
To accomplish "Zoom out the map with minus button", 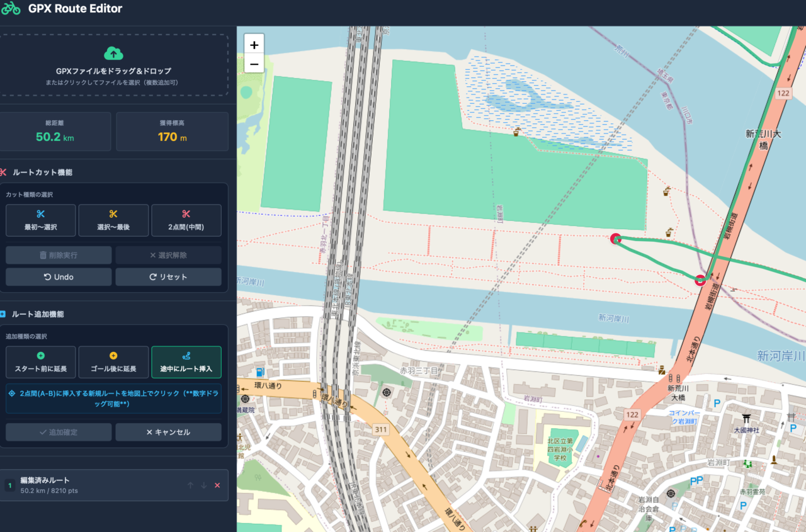I will (254, 64).
